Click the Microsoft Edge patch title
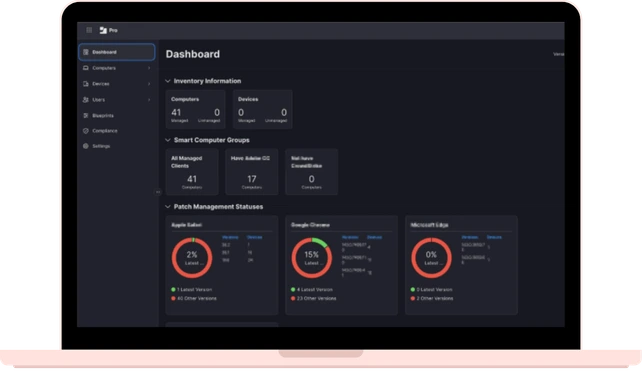 coord(429,225)
